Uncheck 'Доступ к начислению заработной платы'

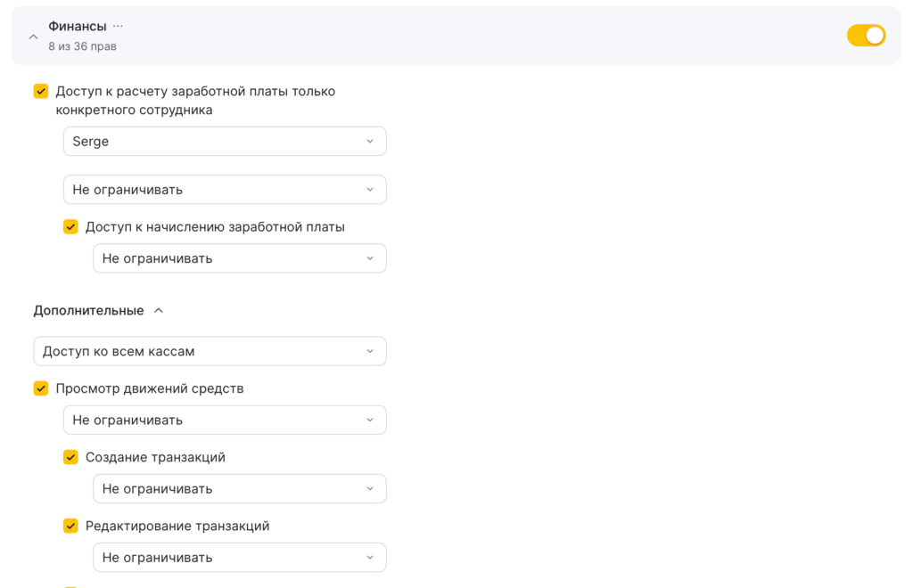[x=70, y=227]
